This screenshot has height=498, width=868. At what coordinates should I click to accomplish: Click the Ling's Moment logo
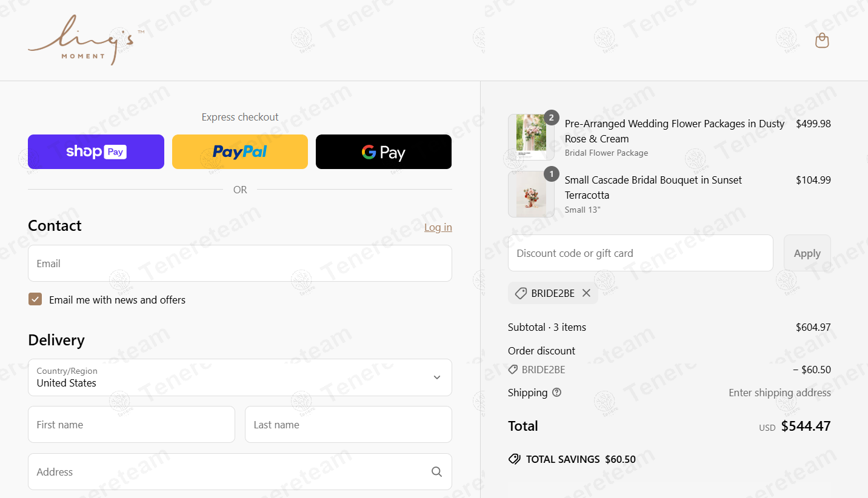pyautogui.click(x=85, y=40)
